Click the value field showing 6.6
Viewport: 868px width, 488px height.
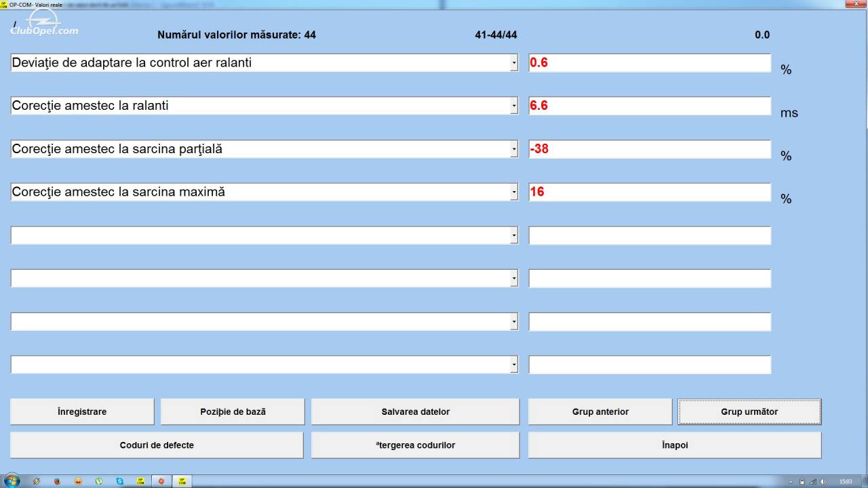(650, 106)
